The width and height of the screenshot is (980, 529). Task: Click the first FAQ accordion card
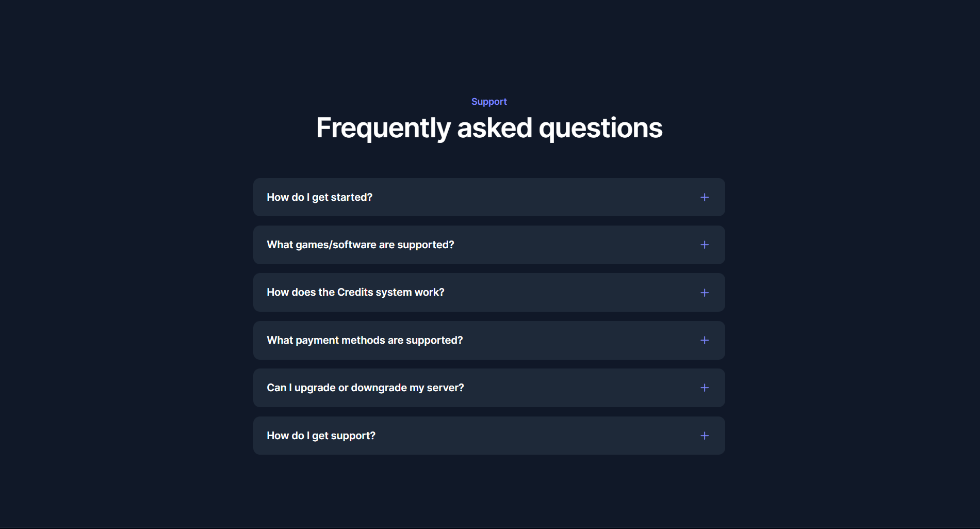488,197
